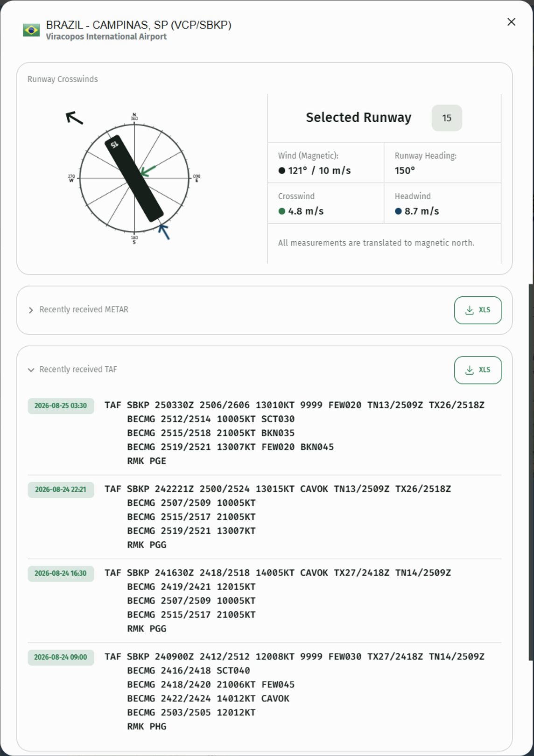This screenshot has width=534, height=756.
Task: Click line 'BECMG 2519/2521 13007KT FEW020 BKN045'
Action: click(x=231, y=447)
